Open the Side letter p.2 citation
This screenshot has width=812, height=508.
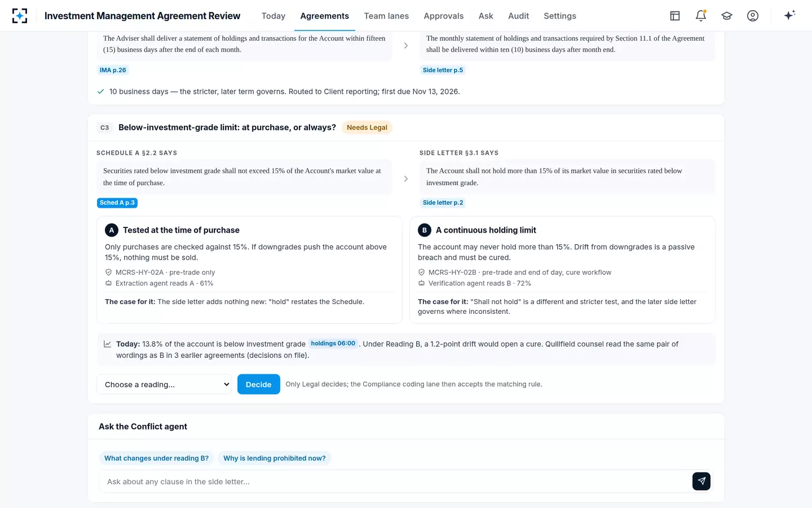pyautogui.click(x=443, y=203)
